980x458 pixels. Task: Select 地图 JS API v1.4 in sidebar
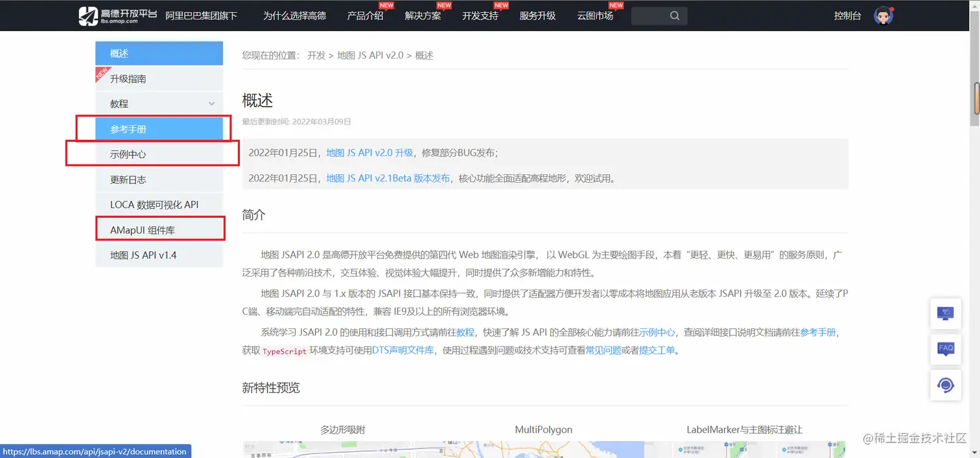click(x=159, y=255)
